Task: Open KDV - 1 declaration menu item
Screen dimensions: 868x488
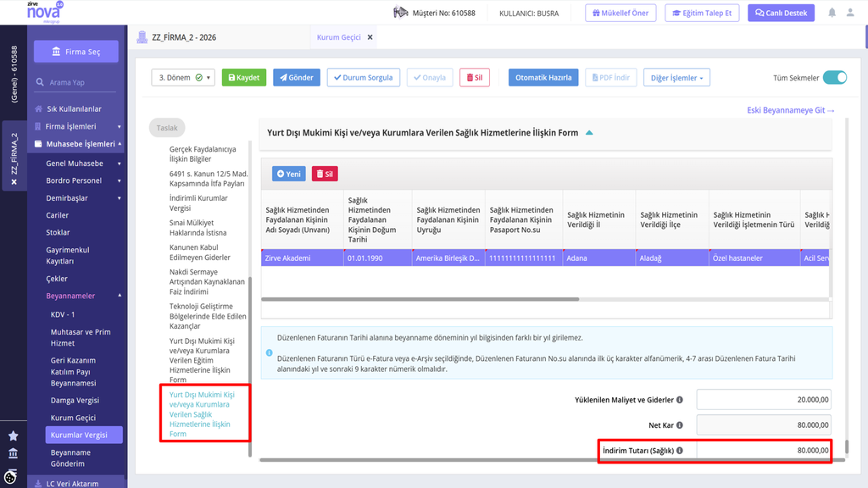Action: tap(63, 314)
